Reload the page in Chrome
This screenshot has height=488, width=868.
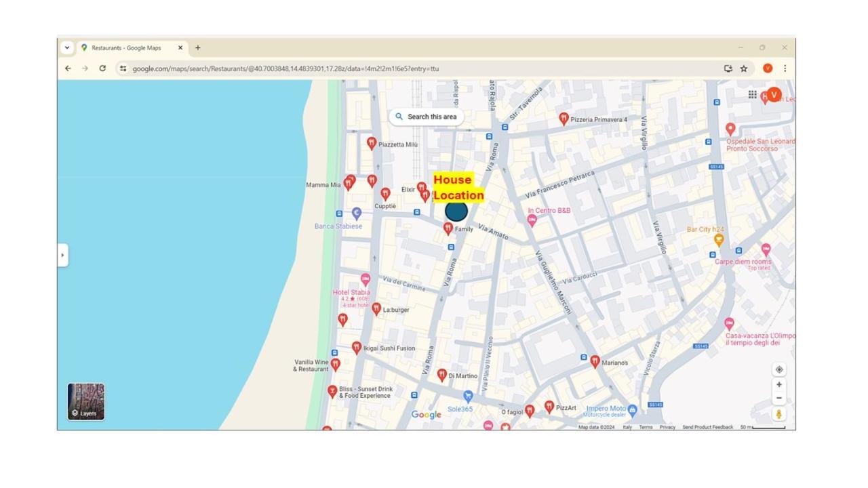pyautogui.click(x=102, y=68)
